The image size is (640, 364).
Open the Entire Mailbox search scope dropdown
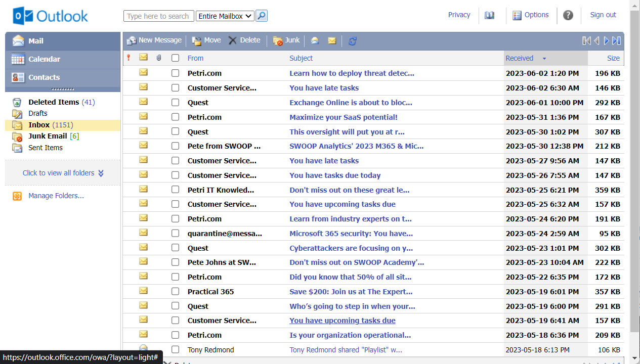(x=225, y=16)
